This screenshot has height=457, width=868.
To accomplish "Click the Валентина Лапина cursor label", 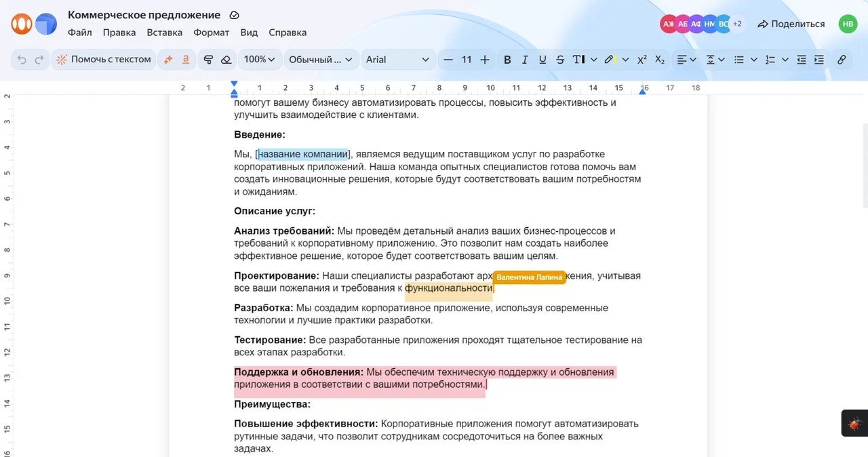I will coord(529,277).
